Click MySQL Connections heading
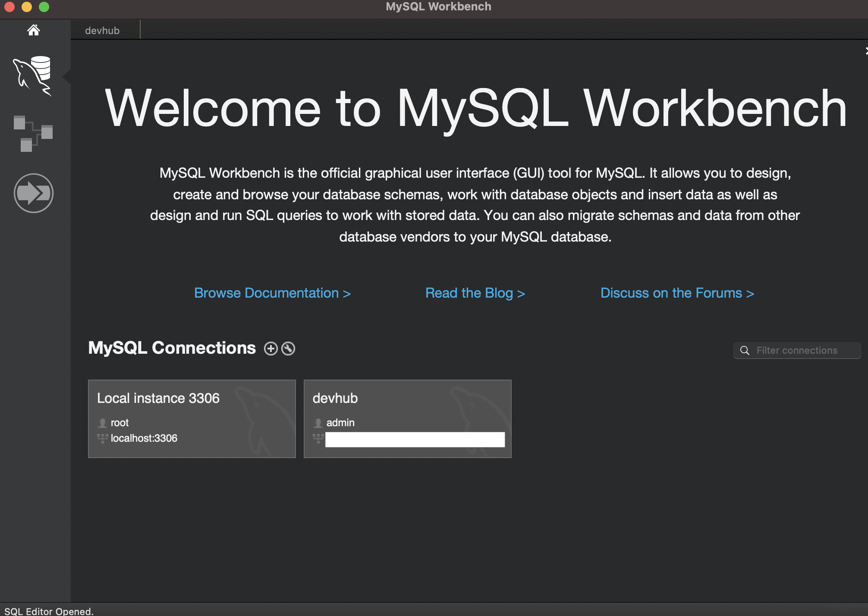The height and width of the screenshot is (616, 868). [x=172, y=348]
